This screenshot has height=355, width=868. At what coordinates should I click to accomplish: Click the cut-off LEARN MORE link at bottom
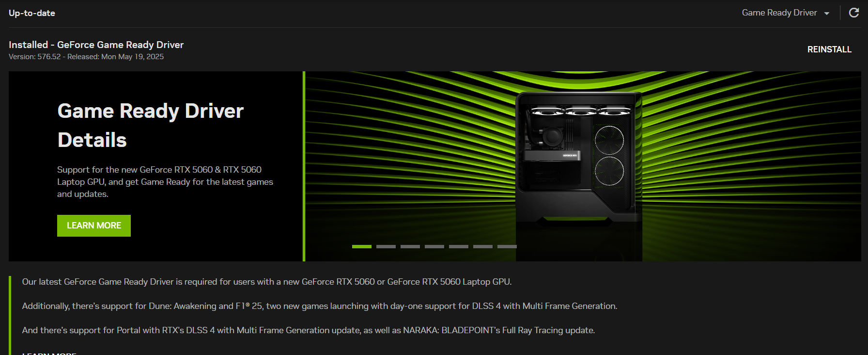click(x=49, y=353)
